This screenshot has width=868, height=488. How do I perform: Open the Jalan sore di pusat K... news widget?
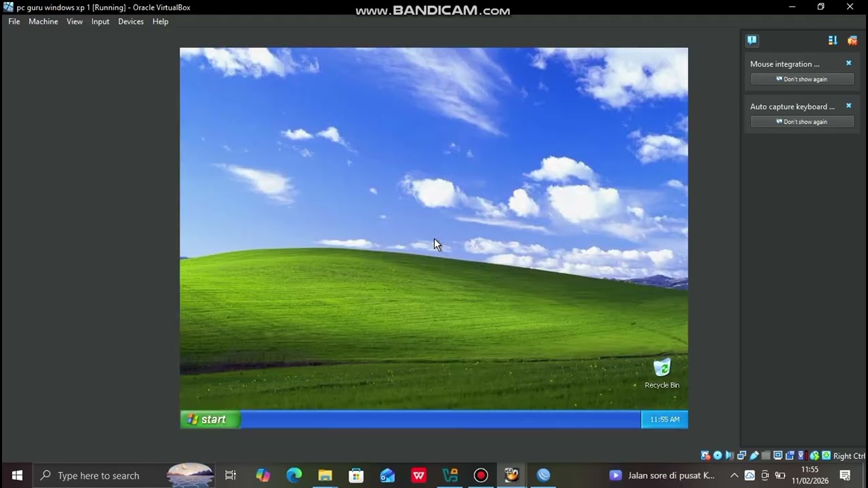point(662,475)
